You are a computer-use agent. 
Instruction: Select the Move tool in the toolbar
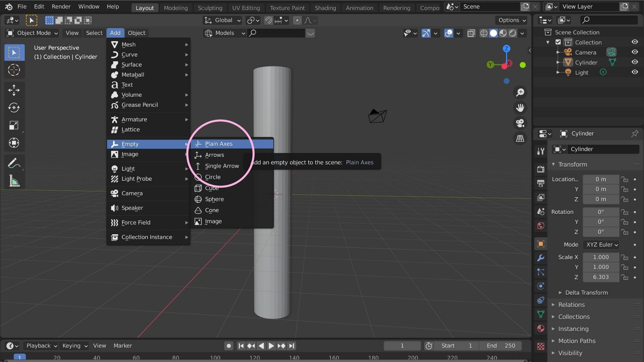point(14,90)
